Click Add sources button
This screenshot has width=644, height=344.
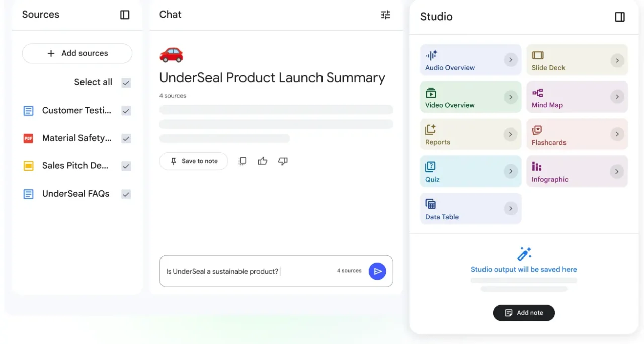coord(77,53)
